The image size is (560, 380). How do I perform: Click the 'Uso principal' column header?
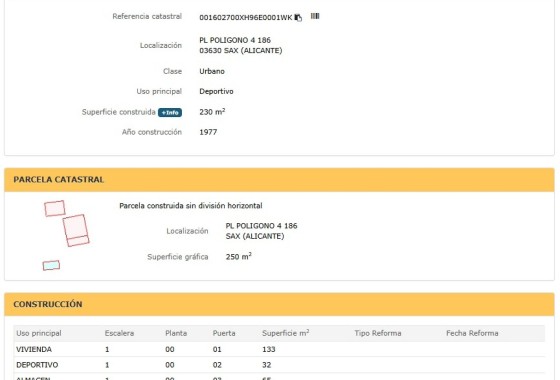click(39, 333)
